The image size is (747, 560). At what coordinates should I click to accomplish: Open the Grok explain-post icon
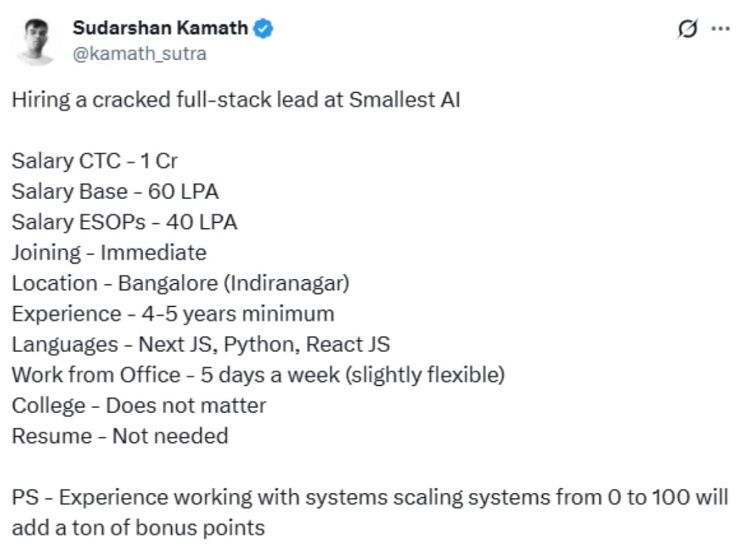point(687,29)
